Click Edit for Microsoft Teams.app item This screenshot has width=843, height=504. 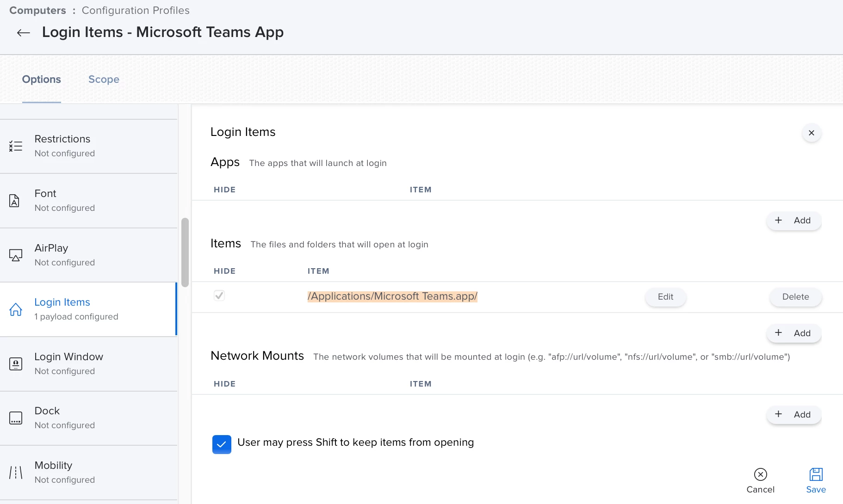[665, 297]
